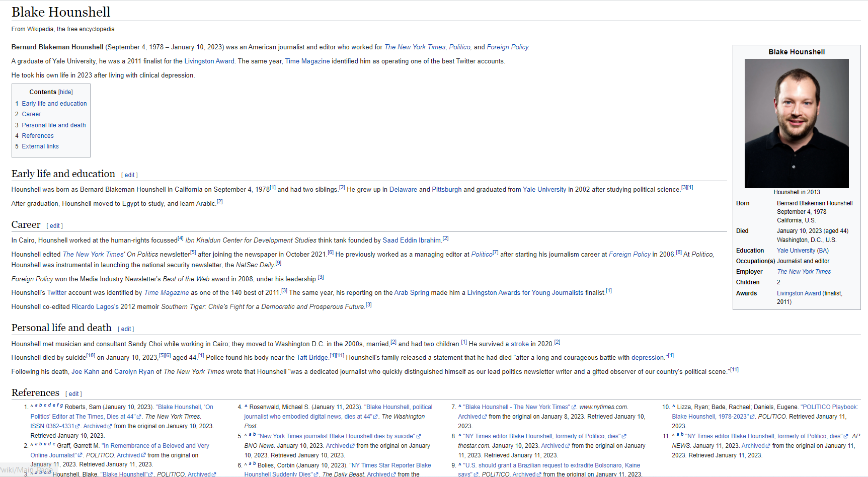Open depression link in personal life paragraph
Image resolution: width=868 pixels, height=477 pixels.
tap(648, 358)
